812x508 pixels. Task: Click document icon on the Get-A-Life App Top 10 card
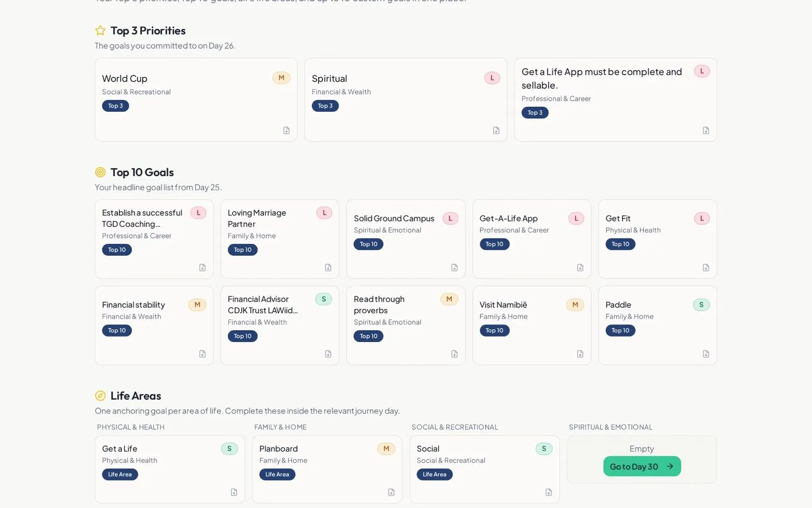tap(580, 268)
